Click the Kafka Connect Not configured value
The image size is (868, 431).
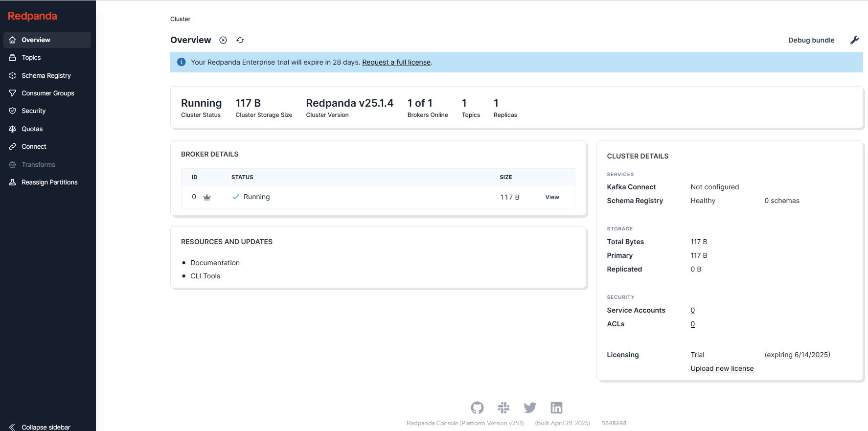[715, 187]
